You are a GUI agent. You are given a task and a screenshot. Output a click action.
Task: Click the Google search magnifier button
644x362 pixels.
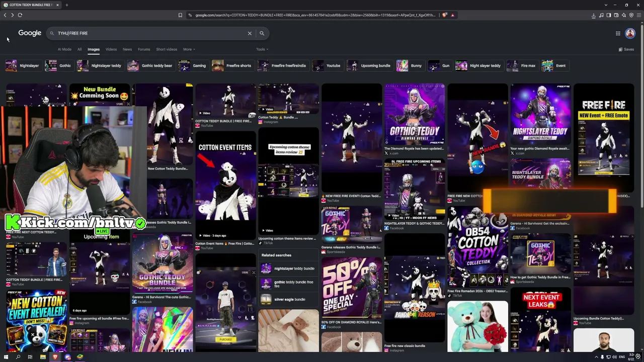pyautogui.click(x=262, y=33)
